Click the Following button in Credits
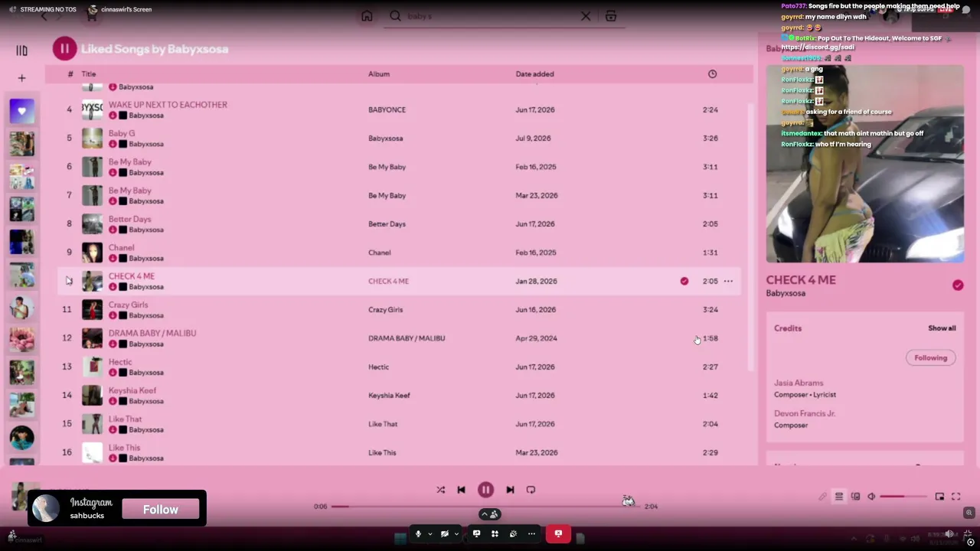Screen dimensions: 980x551 coord(930,357)
